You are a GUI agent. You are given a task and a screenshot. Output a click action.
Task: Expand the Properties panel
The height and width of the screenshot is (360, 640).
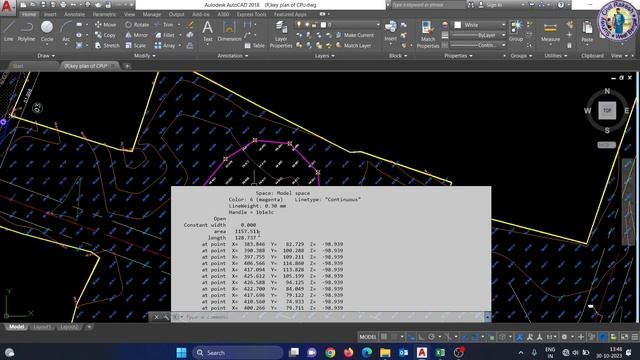coord(458,56)
